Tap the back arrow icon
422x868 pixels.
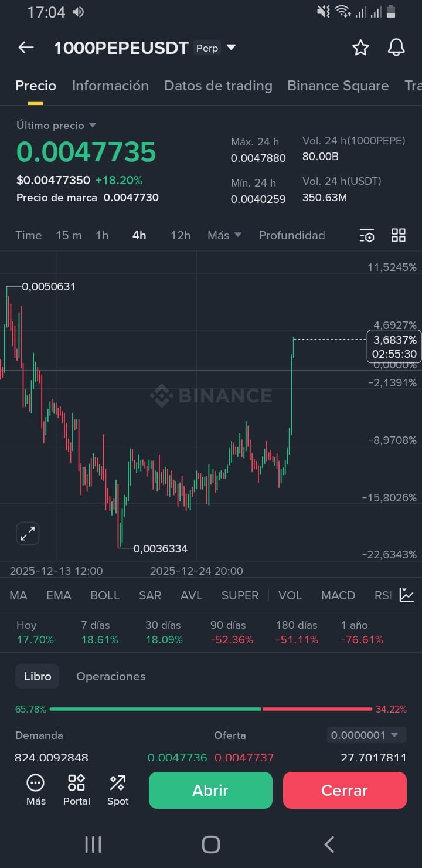pos(26,48)
